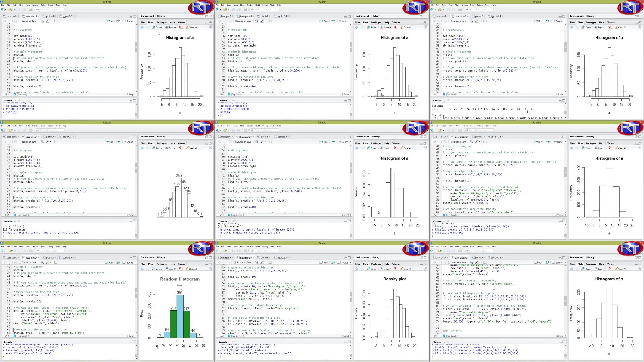644x362 pixels.
Task: Switch to Packages tab in Density plot window
Action: pyautogui.click(x=376, y=264)
